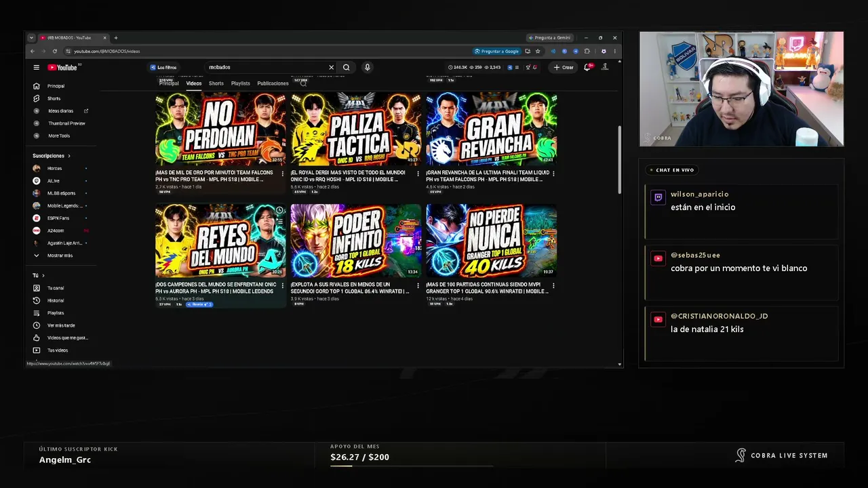
Task: Reload the YouTube page
Action: (55, 51)
